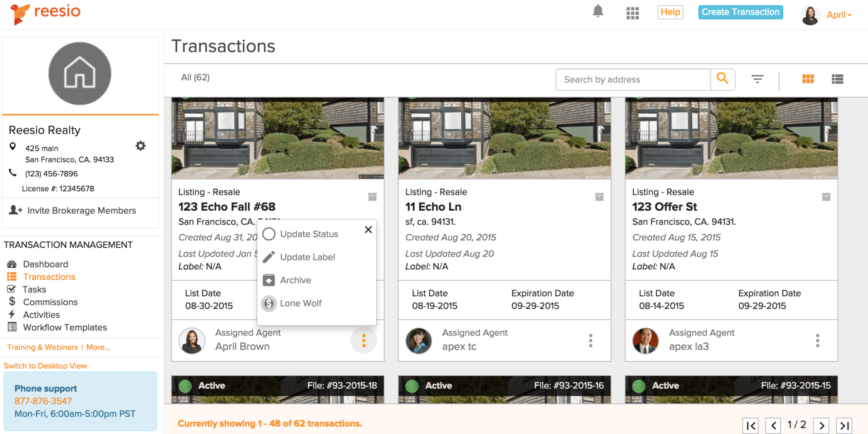Go to the next page of transactions
The height and width of the screenshot is (434, 868).
coord(821,425)
